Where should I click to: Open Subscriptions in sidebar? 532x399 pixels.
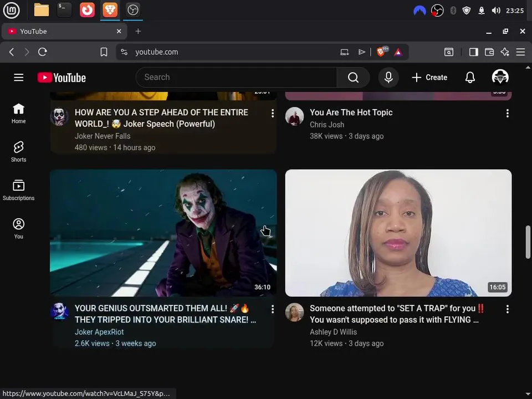pos(19,190)
